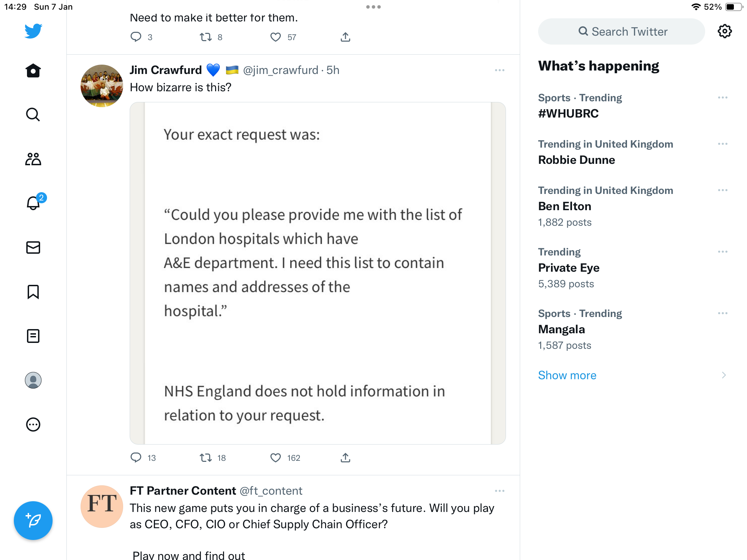Reply to Jim Crawfurd's tweet

[136, 457]
